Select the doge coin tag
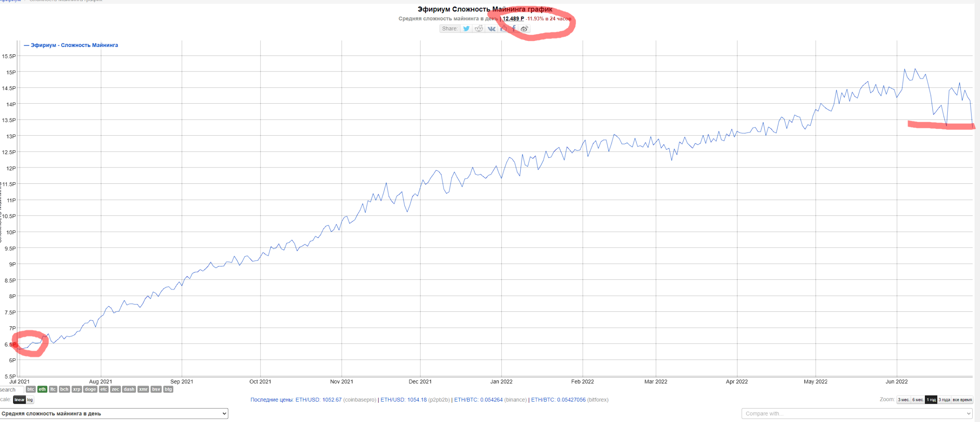The image size is (980, 422). [90, 389]
